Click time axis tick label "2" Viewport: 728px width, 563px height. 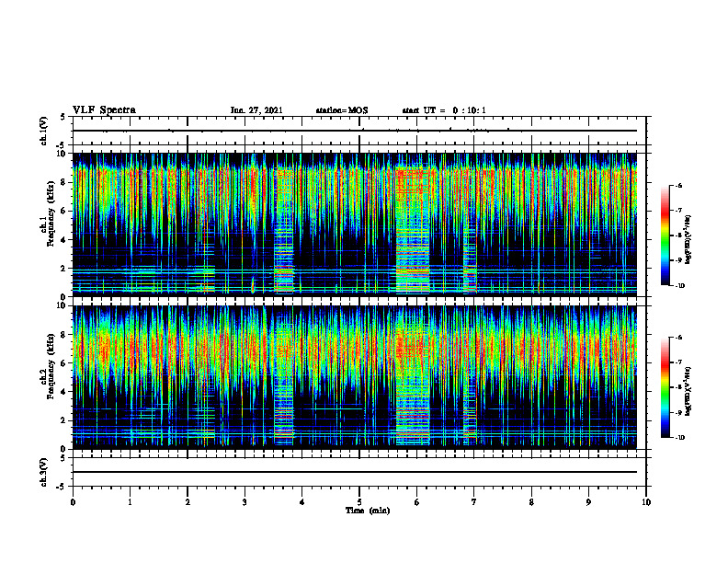(x=188, y=502)
